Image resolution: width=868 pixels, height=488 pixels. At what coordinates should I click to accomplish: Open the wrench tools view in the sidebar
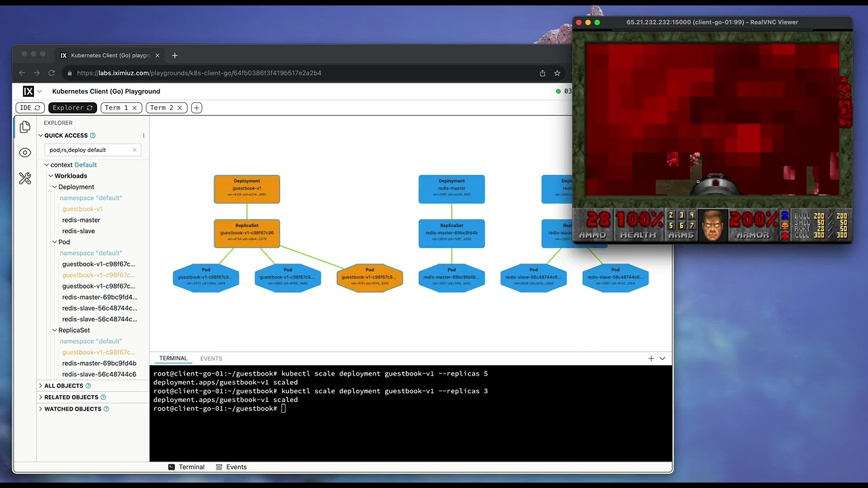click(x=25, y=178)
